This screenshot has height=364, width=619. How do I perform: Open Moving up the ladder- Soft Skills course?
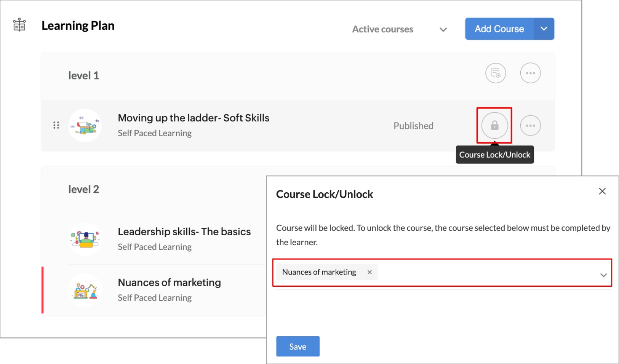click(x=193, y=118)
